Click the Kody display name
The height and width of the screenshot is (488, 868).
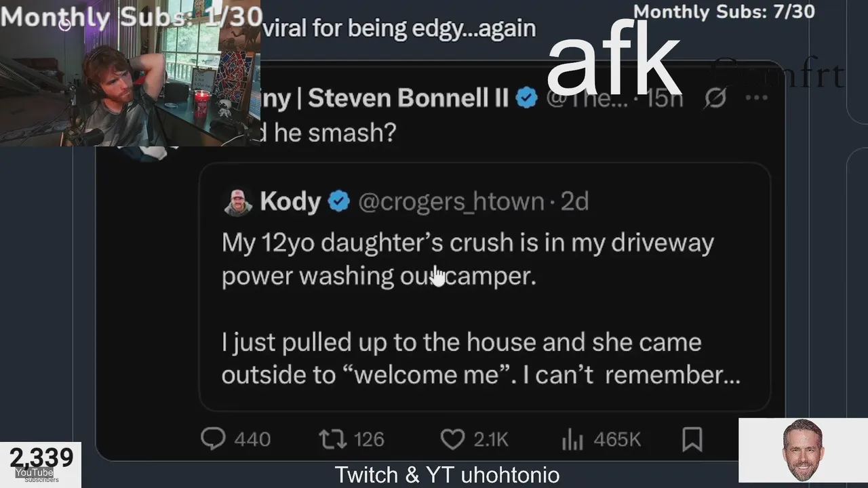tap(290, 201)
